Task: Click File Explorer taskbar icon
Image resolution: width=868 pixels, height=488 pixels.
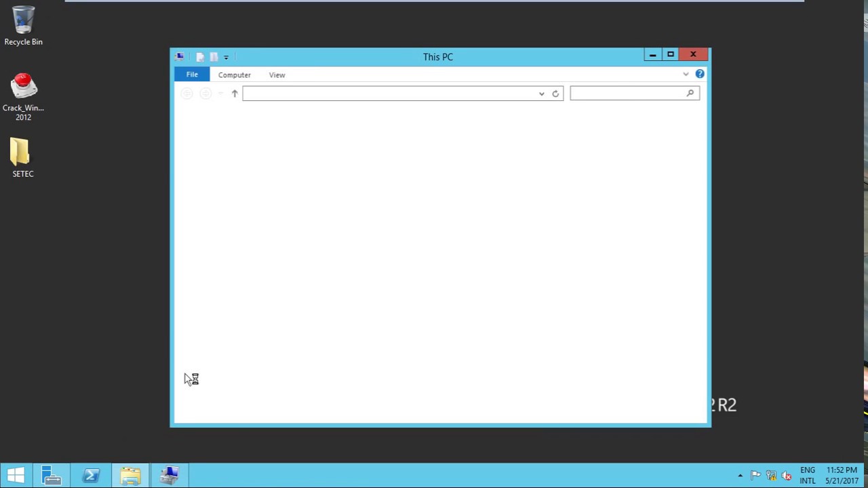Action: [x=130, y=476]
